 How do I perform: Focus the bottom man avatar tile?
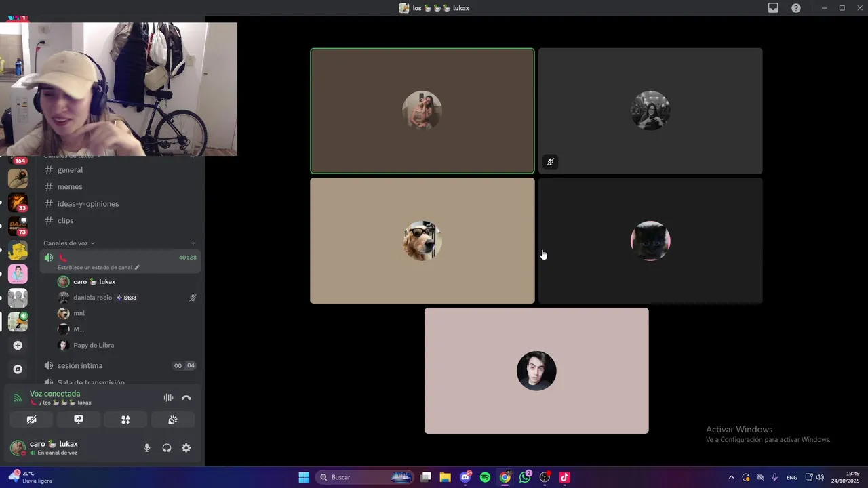(x=536, y=371)
